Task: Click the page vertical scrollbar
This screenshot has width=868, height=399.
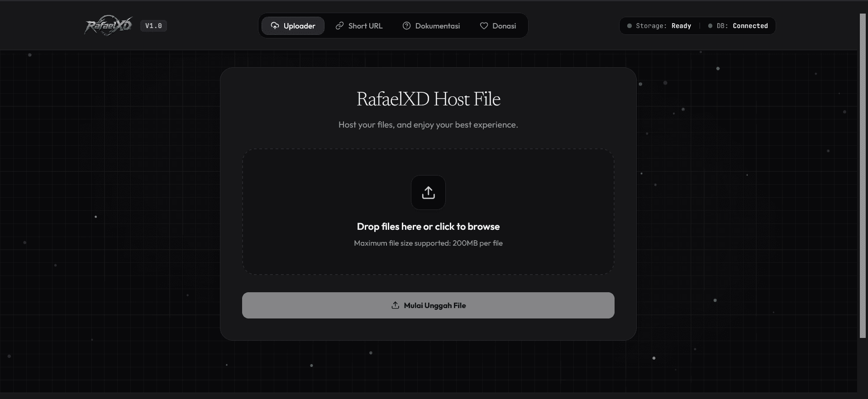Action: click(863, 176)
